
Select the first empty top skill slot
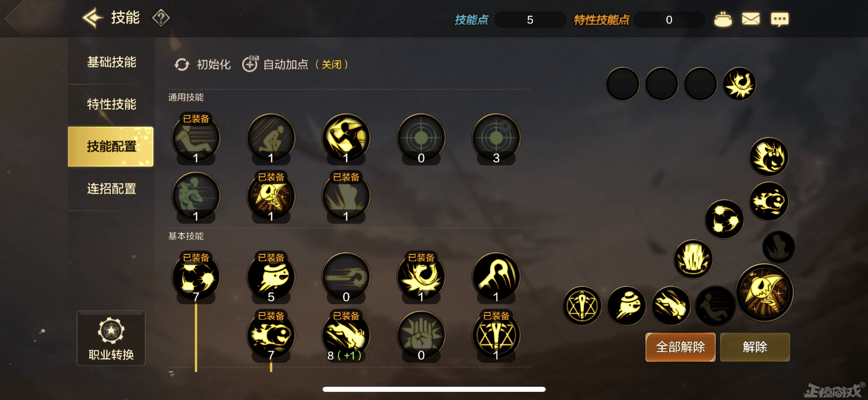622,84
